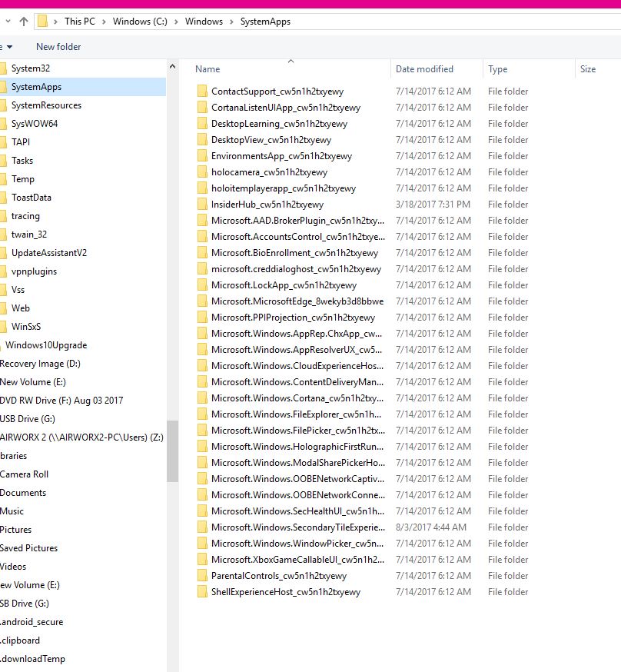The width and height of the screenshot is (621, 672).
Task: Expand chevron after Windows (C:) breadcrumb
Action: 176,22
